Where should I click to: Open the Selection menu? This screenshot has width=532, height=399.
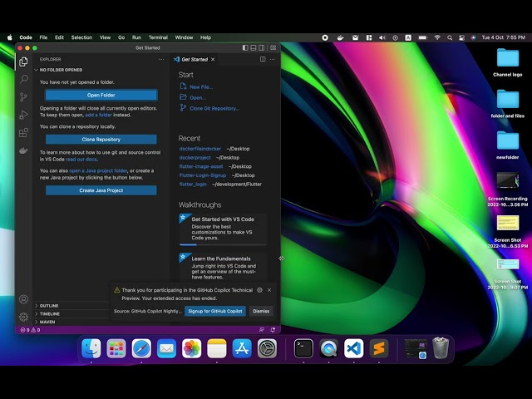pyautogui.click(x=81, y=37)
